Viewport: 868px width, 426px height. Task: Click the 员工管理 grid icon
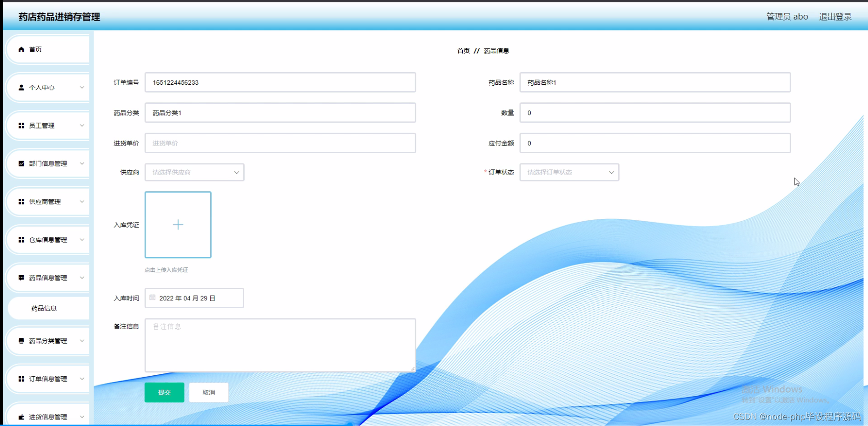20,125
